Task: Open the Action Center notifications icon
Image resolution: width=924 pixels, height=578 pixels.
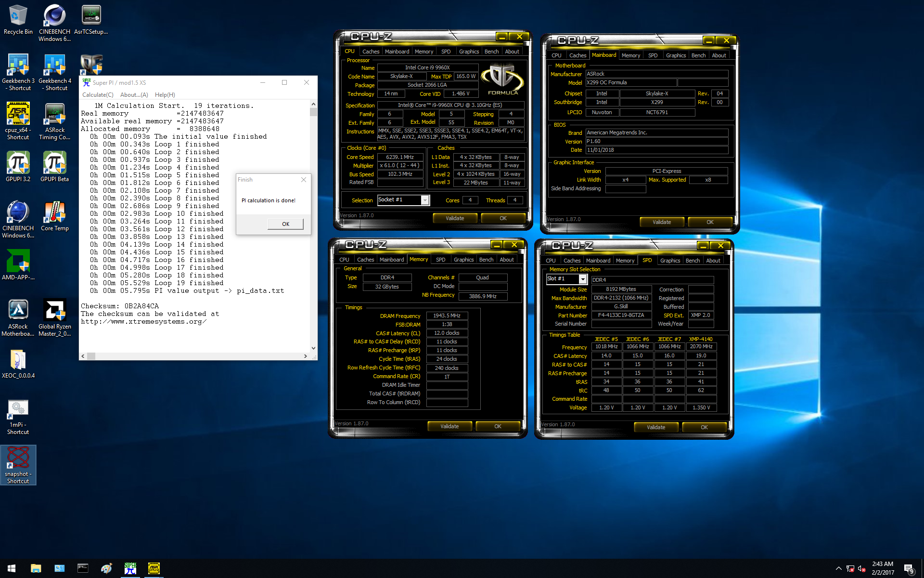Action: tap(909, 569)
